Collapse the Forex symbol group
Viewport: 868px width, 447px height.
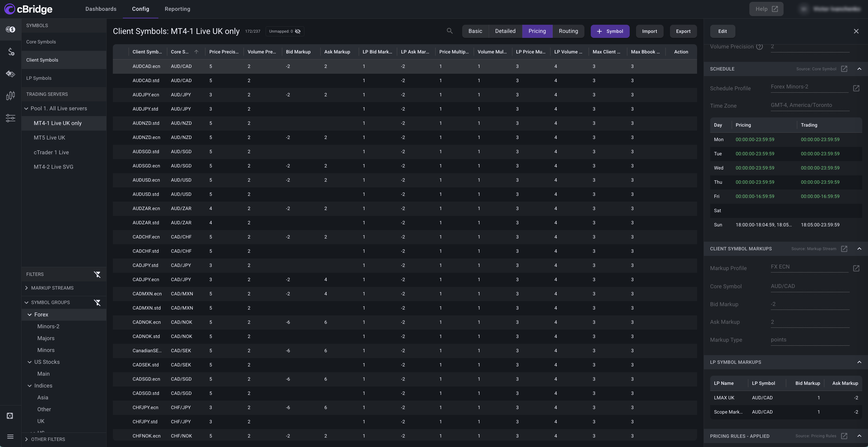[x=30, y=315]
